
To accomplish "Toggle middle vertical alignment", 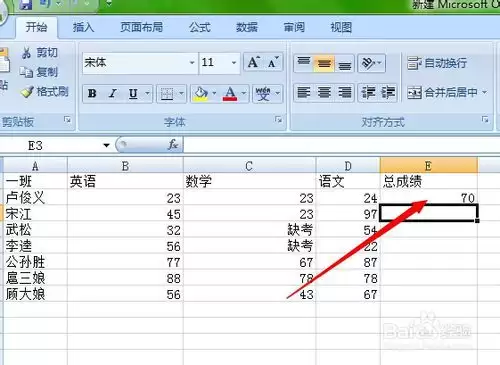I will click(x=324, y=63).
